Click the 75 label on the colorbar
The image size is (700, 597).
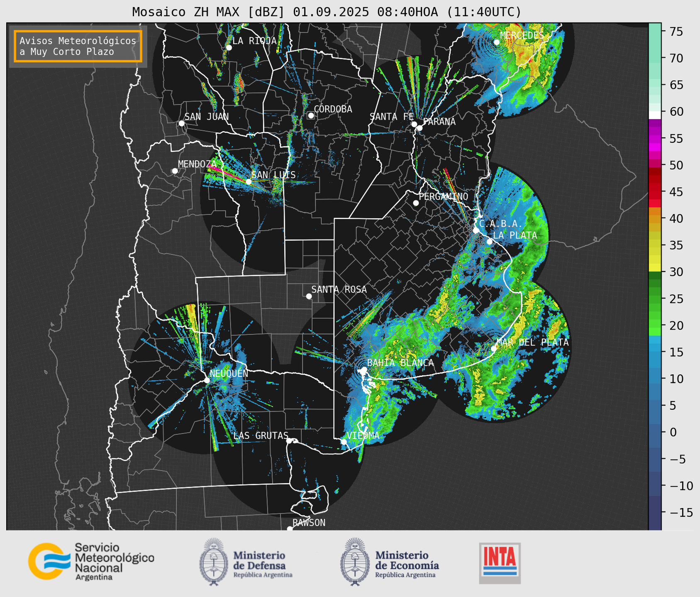[676, 32]
